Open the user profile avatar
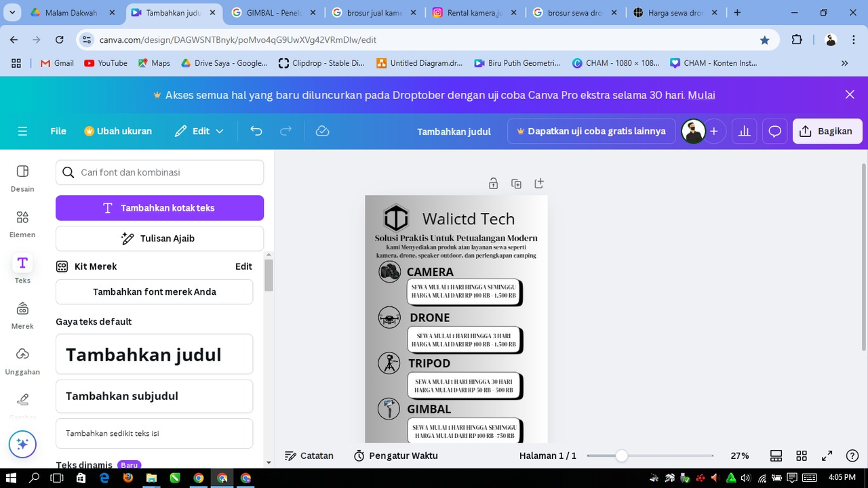Viewport: 868px width, 488px height. pyautogui.click(x=693, y=131)
